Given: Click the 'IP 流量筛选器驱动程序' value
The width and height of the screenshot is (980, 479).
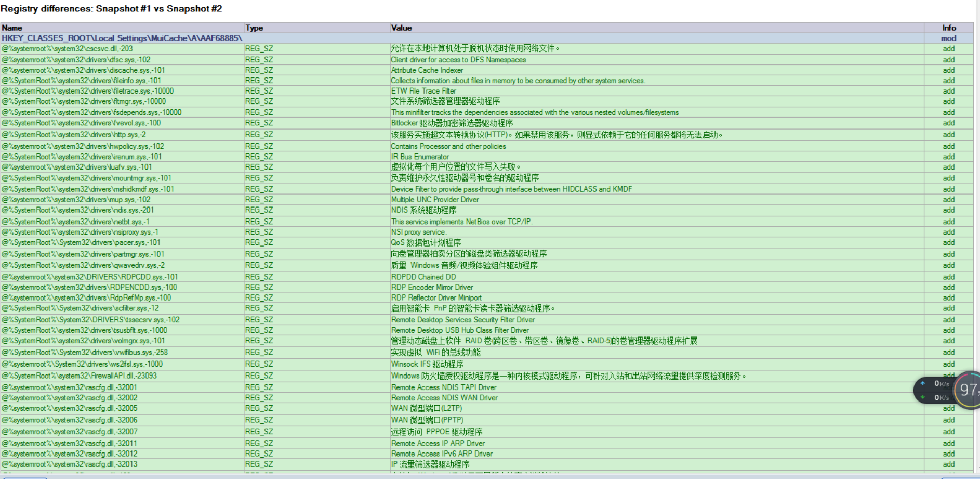Looking at the screenshot, I should (x=430, y=464).
